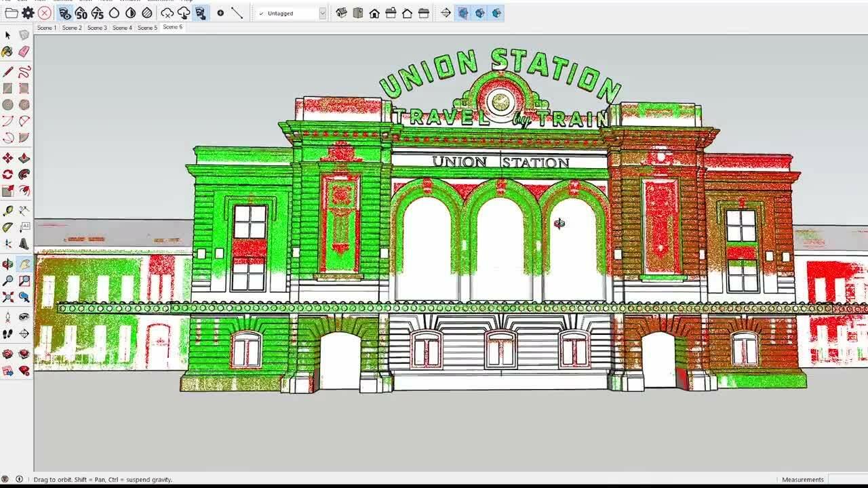Screen dimensions: 868x488
Task: Click the Zoom Extents tool
Action: click(x=7, y=297)
